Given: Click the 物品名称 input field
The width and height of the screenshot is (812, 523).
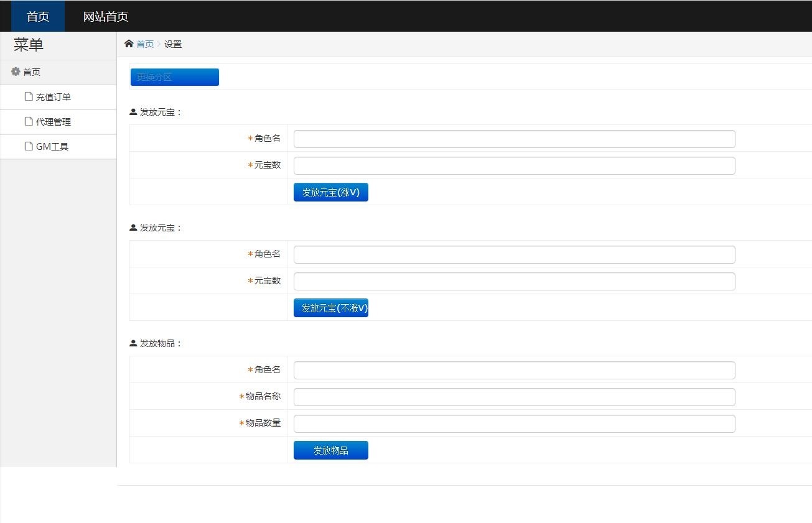Looking at the screenshot, I should (x=514, y=397).
